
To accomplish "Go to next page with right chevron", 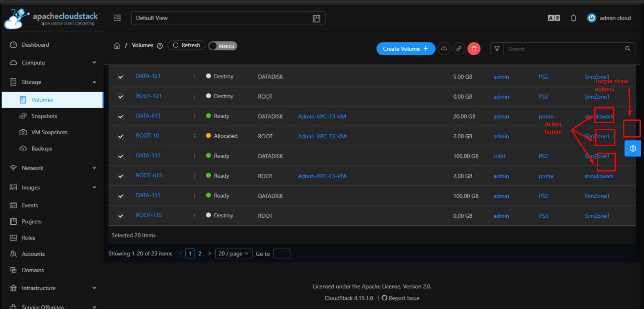I will 210,254.
